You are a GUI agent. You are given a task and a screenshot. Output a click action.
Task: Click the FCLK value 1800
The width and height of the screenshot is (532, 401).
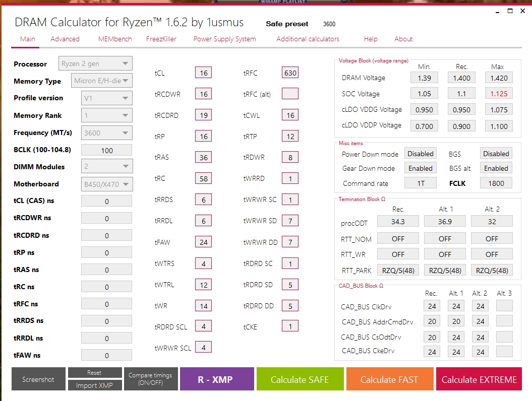(x=496, y=183)
